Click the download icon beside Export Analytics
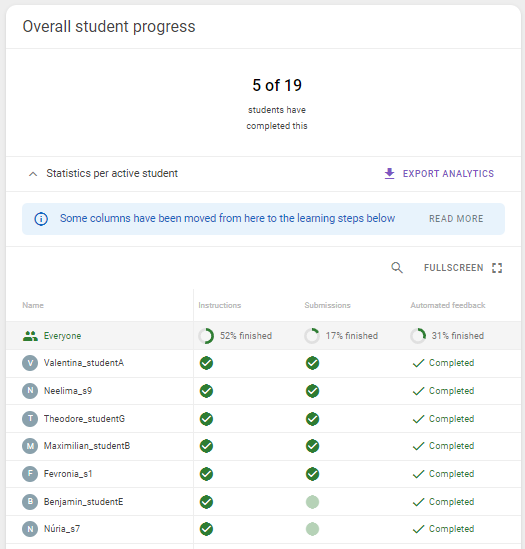This screenshot has height=549, width=525. coord(389,173)
